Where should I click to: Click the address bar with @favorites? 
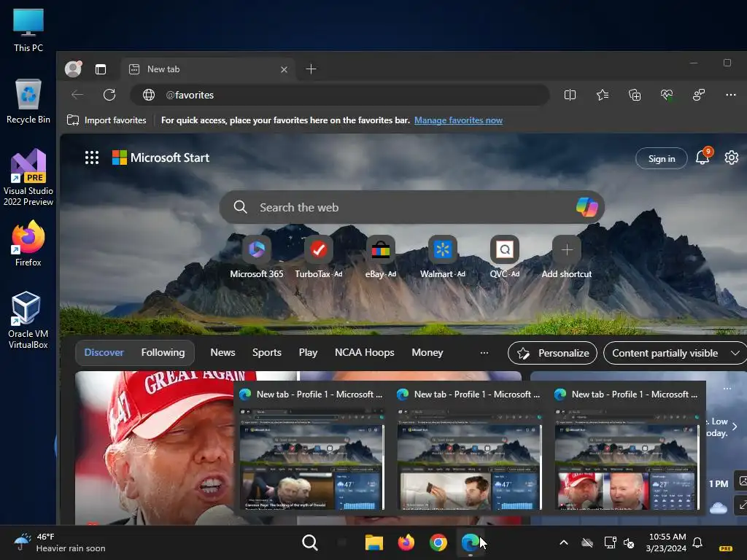(340, 95)
